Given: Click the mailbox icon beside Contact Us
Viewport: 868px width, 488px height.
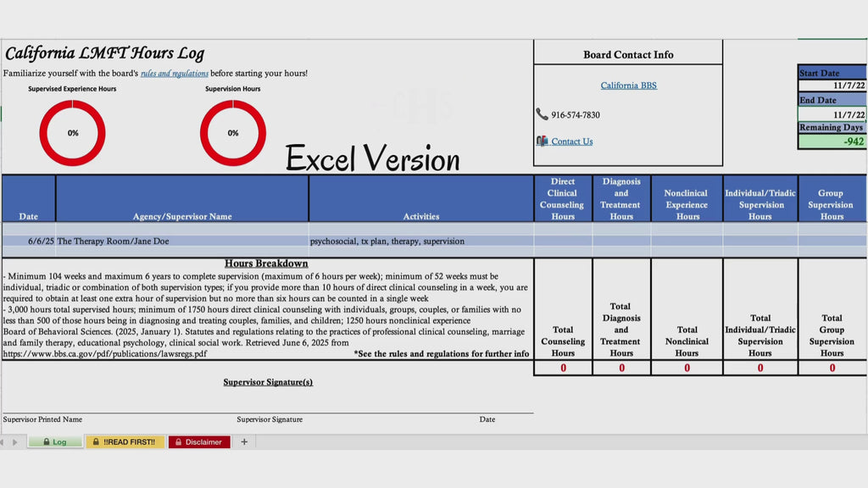Looking at the screenshot, I should pyautogui.click(x=542, y=141).
